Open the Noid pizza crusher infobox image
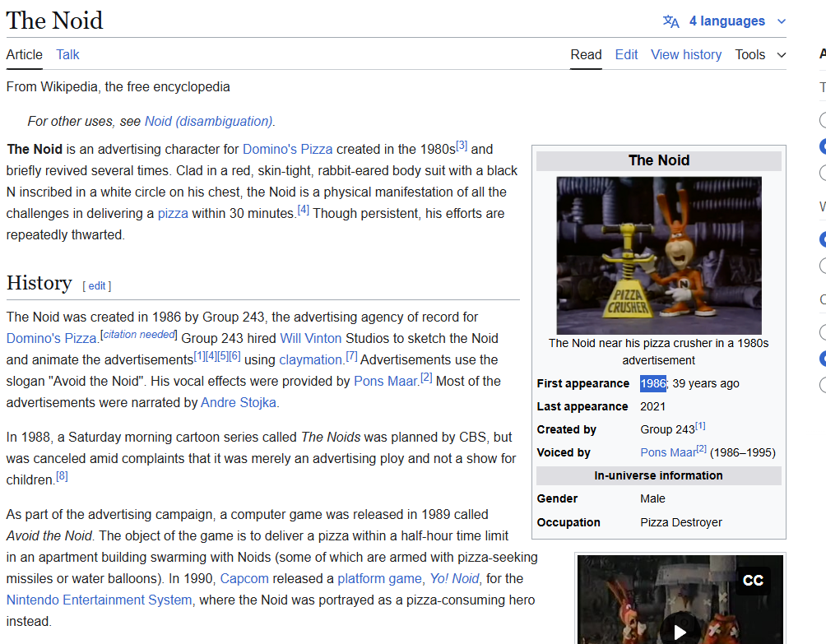826x644 pixels. pos(659,256)
